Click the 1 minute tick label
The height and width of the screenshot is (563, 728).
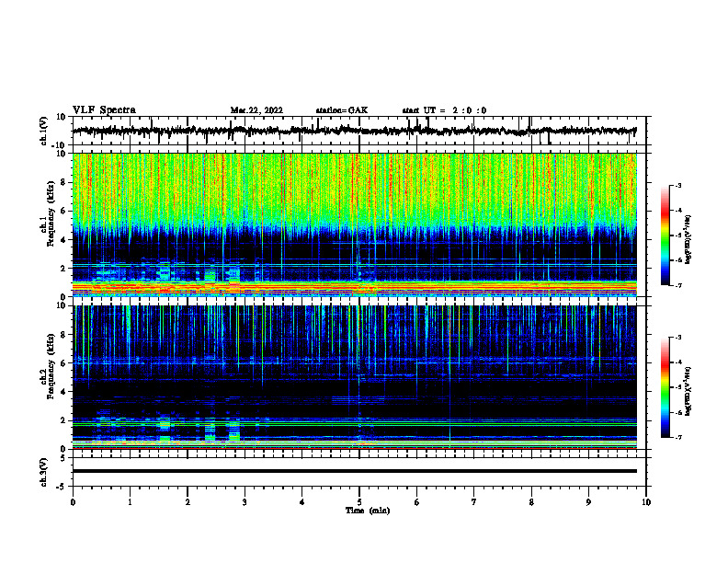(130, 502)
